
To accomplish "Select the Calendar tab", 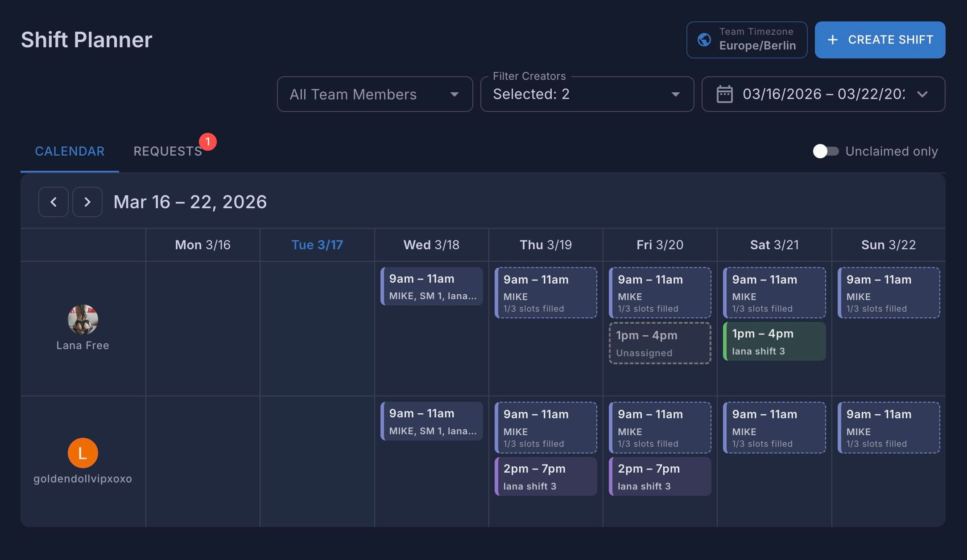I will [x=70, y=151].
